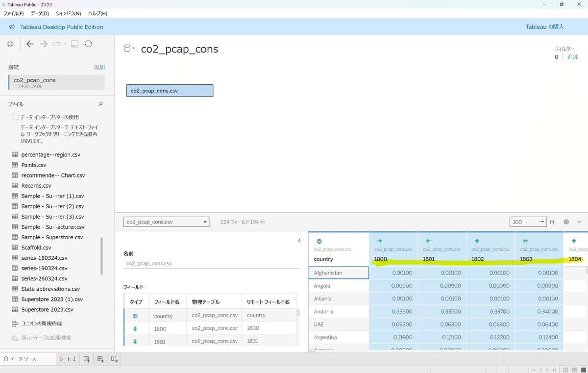
Task: Click the search icon next to ファイル
Action: pos(101,104)
